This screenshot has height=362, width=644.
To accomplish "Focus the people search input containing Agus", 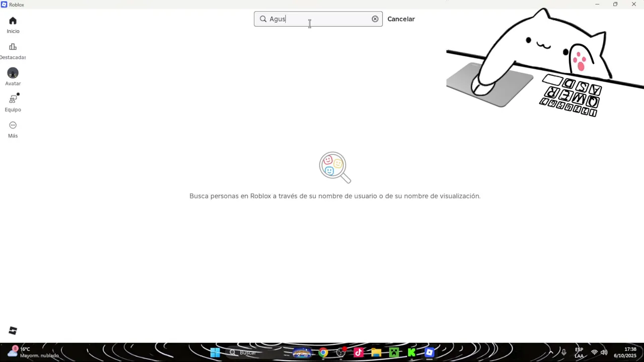I will [x=318, y=19].
